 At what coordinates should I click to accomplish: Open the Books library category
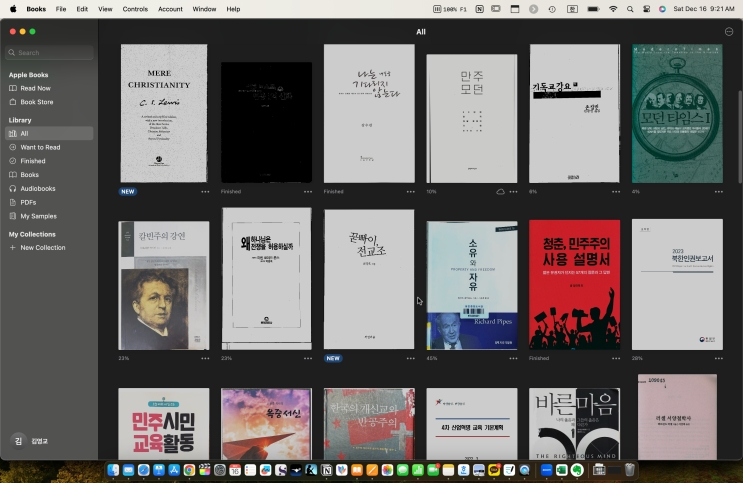click(x=29, y=175)
